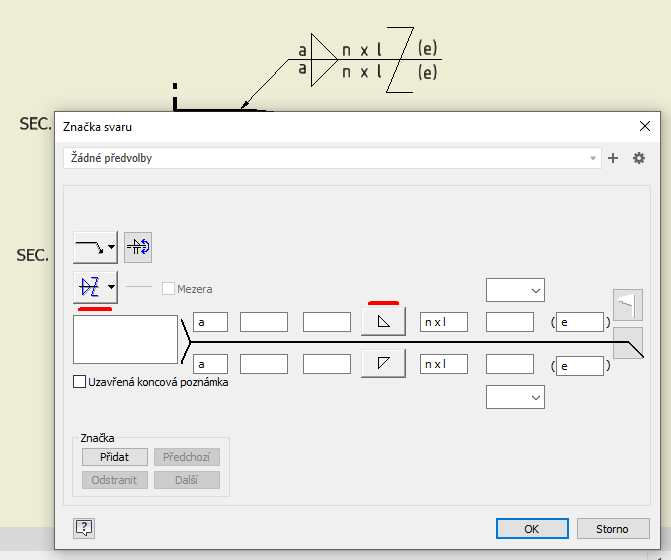The height and width of the screenshot is (560, 671).
Task: Open the upper contour dropdown
Action: click(x=515, y=290)
